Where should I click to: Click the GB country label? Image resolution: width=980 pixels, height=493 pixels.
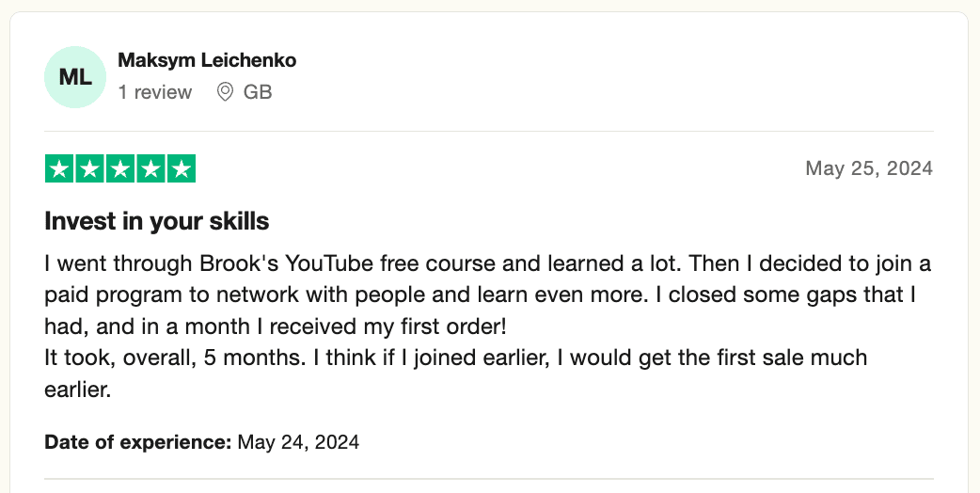point(258,92)
